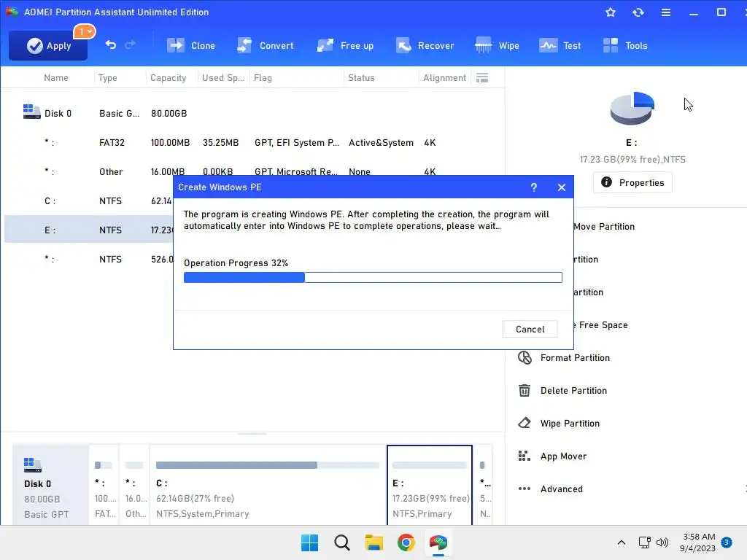
Task: Open the Test menu
Action: [560, 46]
